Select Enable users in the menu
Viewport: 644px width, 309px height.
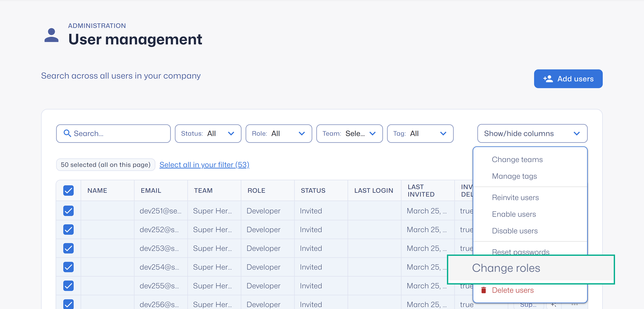(514, 214)
